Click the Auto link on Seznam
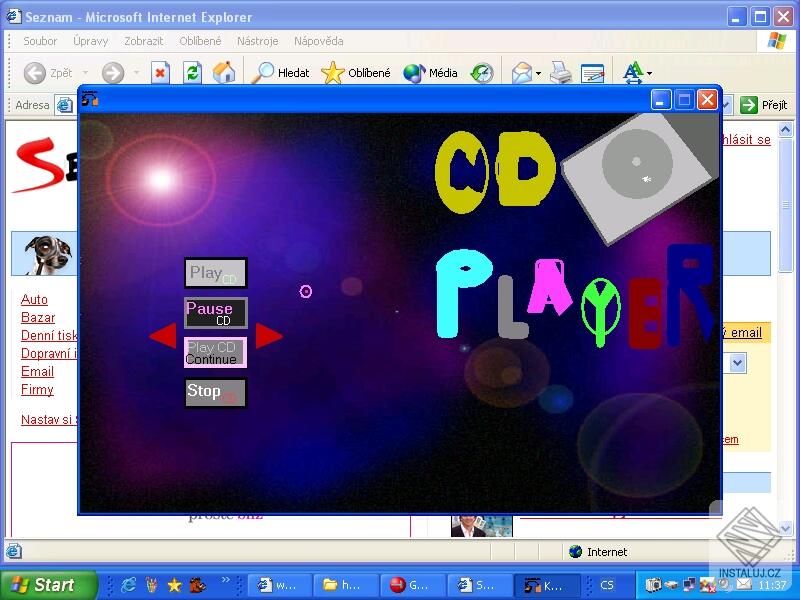The image size is (800, 600). tap(34, 299)
